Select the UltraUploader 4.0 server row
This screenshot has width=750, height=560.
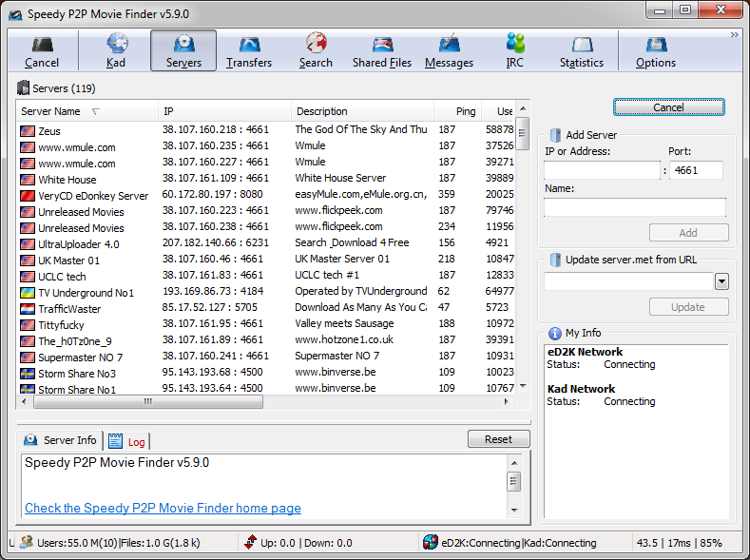pyautogui.click(x=266, y=244)
